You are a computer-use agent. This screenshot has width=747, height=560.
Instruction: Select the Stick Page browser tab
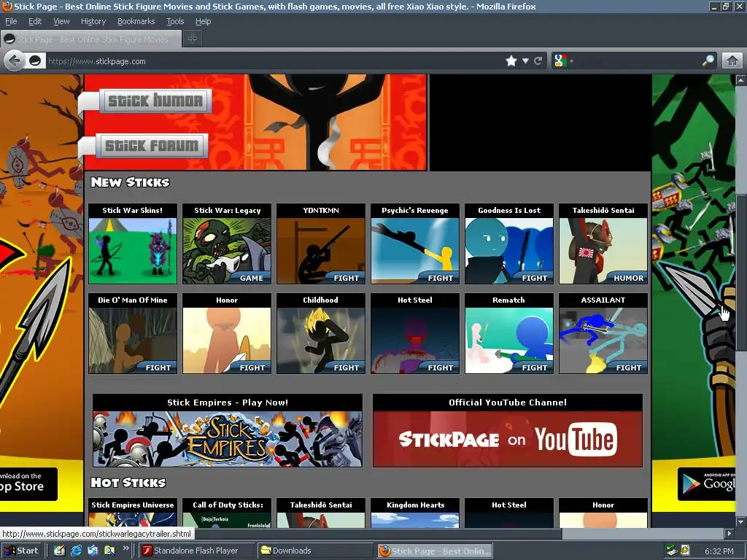(91, 39)
